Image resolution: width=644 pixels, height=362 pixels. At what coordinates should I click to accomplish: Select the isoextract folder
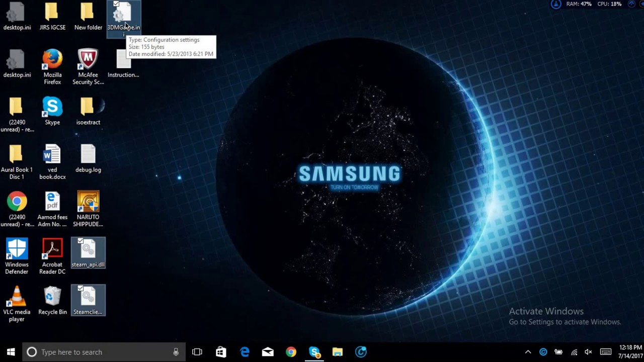[x=88, y=111]
